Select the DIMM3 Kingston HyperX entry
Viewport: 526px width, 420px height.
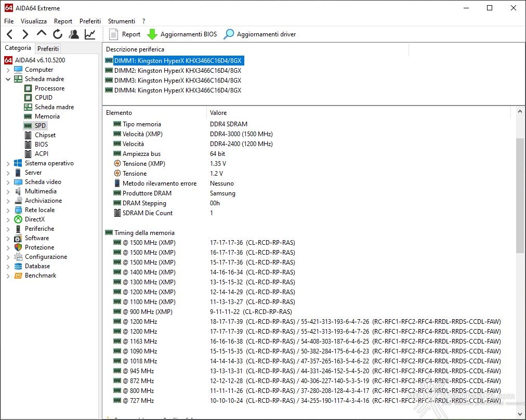tap(178, 81)
